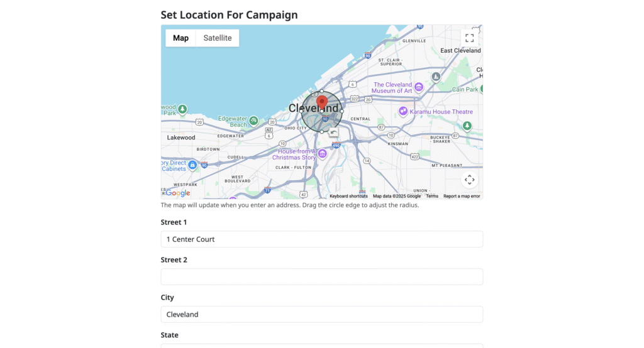Click The Cleveland Museum of Art marker

[419, 87]
